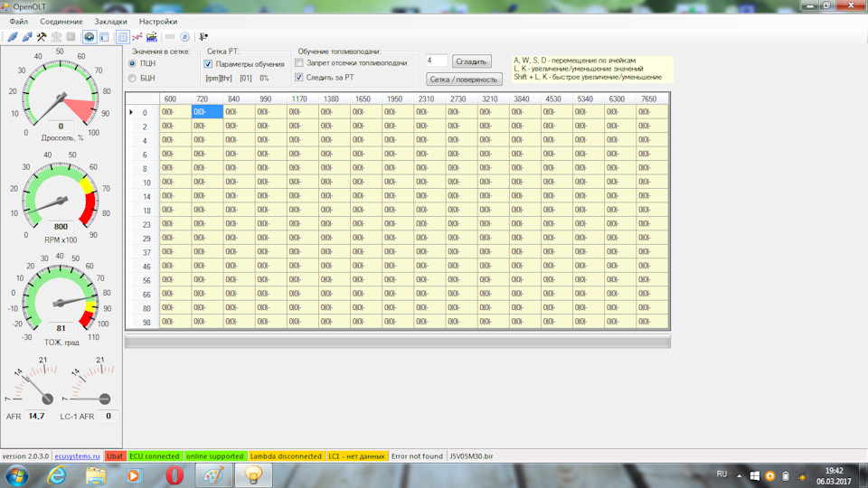Open the Закладки menu
Image resolution: width=868 pixels, height=488 pixels.
point(110,22)
